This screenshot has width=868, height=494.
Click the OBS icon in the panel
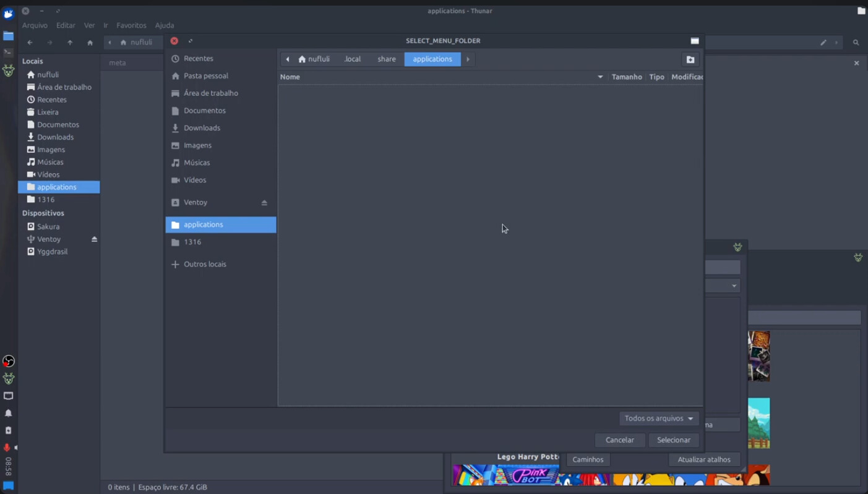point(9,361)
